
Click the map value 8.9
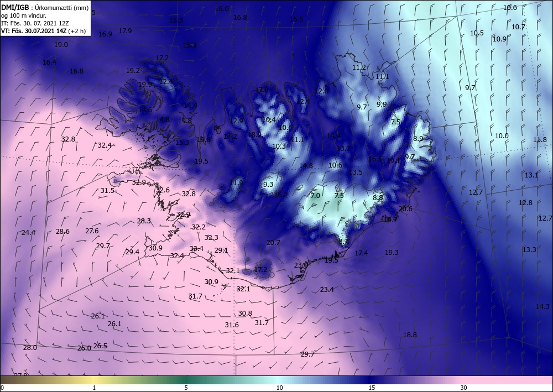tap(418, 139)
